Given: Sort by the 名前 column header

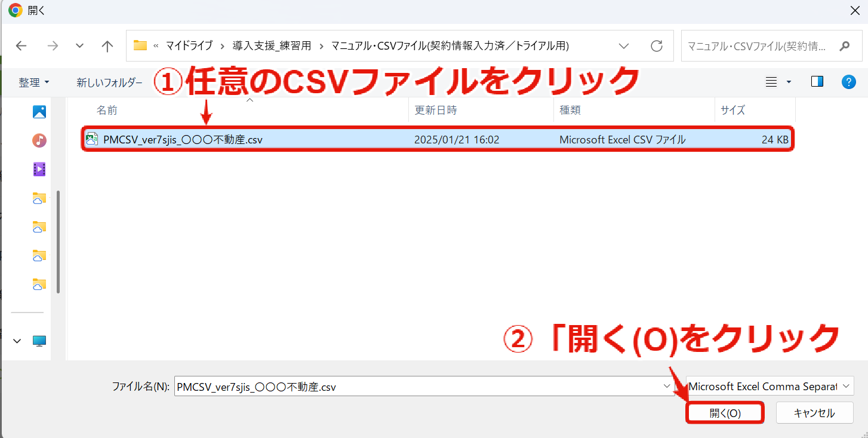Looking at the screenshot, I should (108, 111).
